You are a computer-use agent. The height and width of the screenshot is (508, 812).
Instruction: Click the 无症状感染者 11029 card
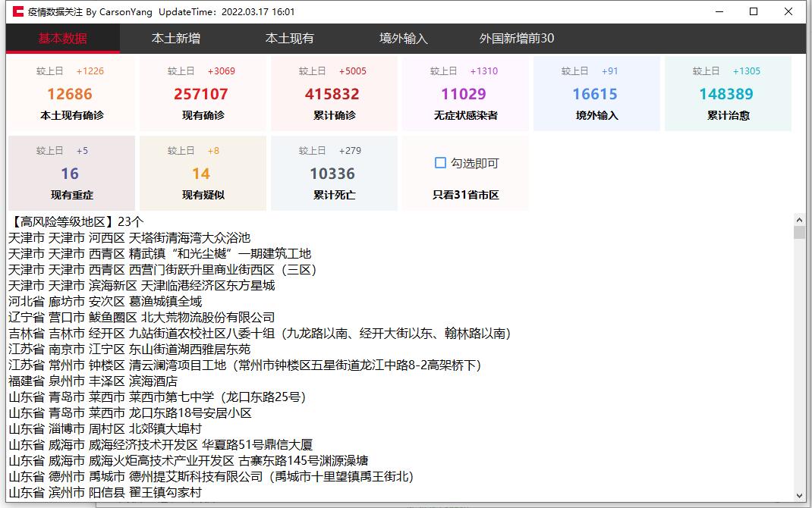point(464,94)
